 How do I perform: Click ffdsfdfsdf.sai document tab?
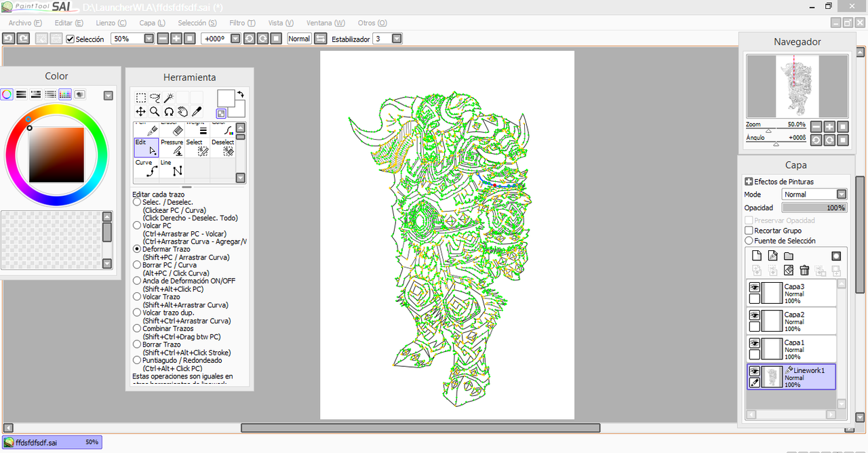point(52,442)
